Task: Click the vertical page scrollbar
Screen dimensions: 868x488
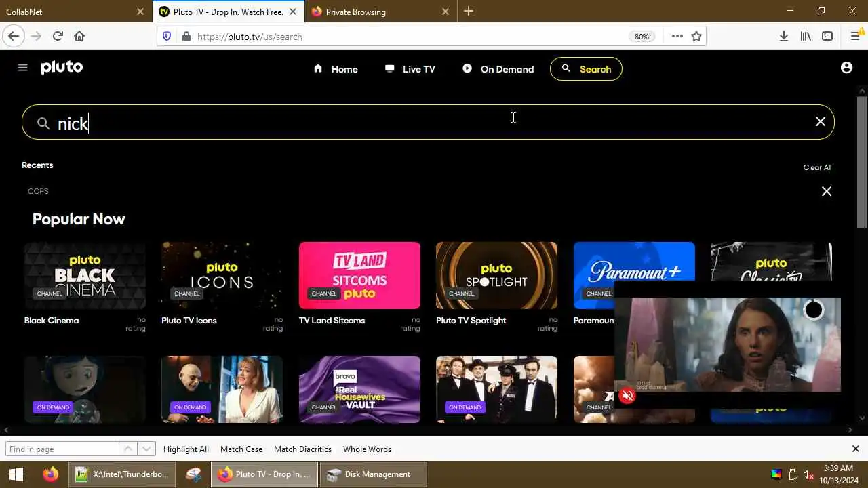Action: [x=862, y=163]
